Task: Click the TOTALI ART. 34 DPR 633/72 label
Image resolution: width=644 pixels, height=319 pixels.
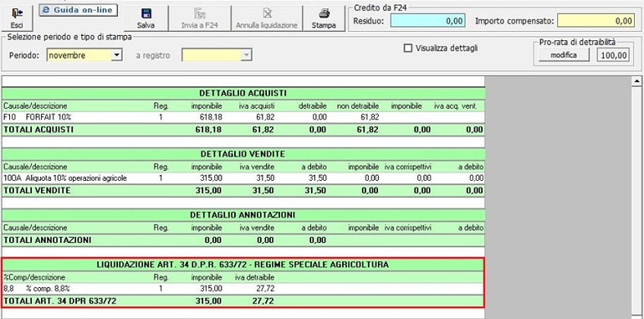Action: pyautogui.click(x=59, y=301)
